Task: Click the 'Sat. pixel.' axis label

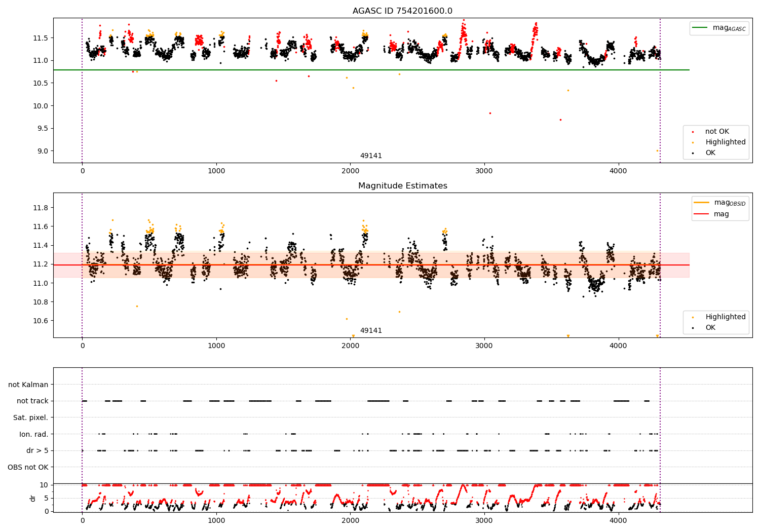Action: pos(31,418)
